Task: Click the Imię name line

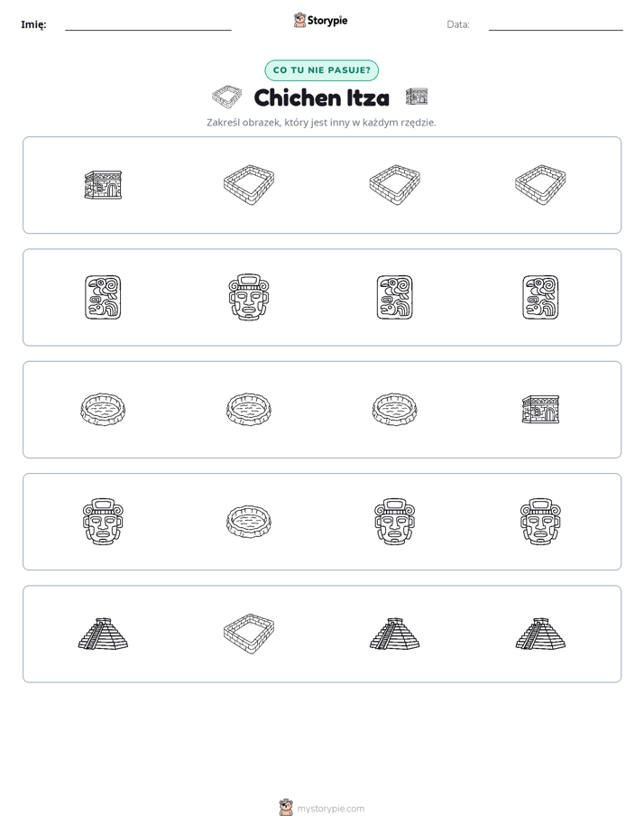Action: point(148,26)
